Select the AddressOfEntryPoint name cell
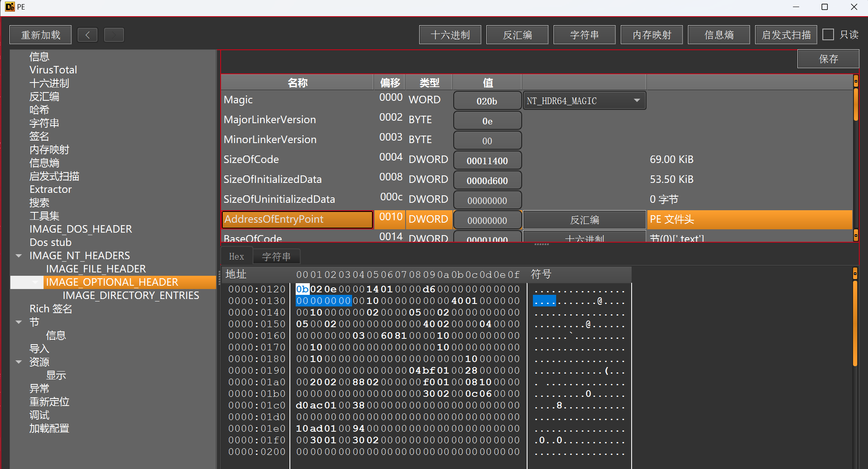 coord(297,220)
